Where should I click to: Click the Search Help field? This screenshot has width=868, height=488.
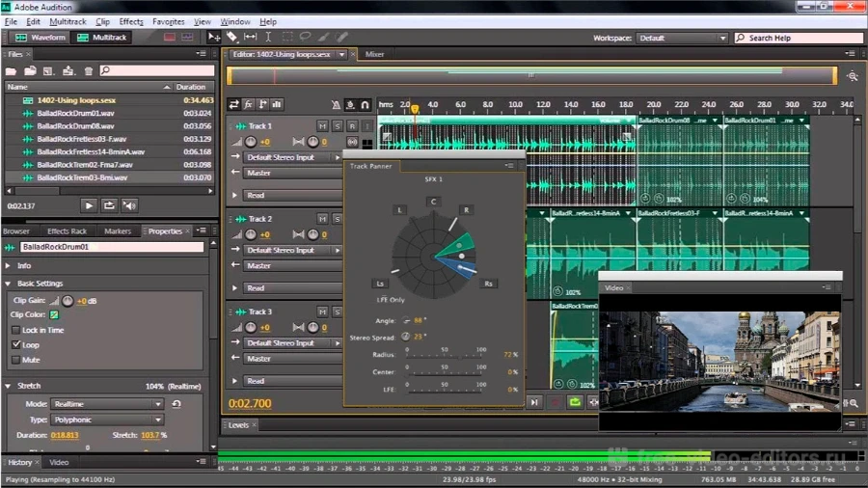coord(800,38)
